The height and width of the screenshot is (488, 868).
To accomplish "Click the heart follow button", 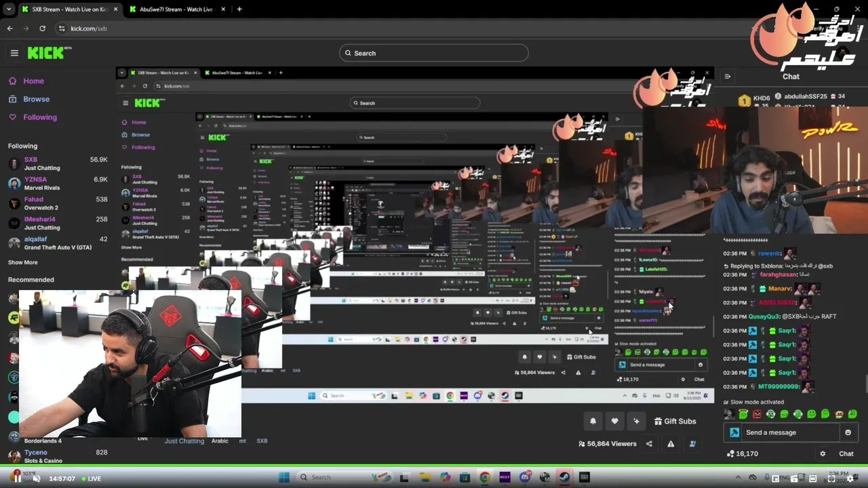I will [x=614, y=421].
